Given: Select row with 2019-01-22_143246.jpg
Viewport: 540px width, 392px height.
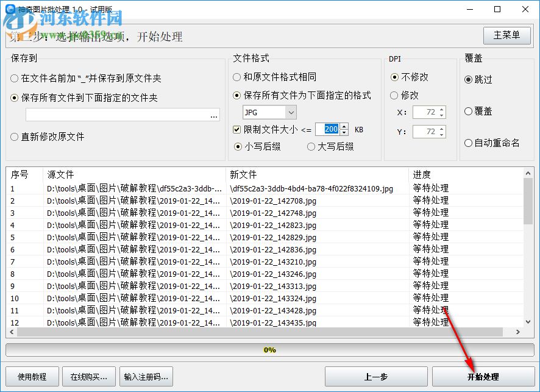Looking at the screenshot, I should pyautogui.click(x=265, y=274).
